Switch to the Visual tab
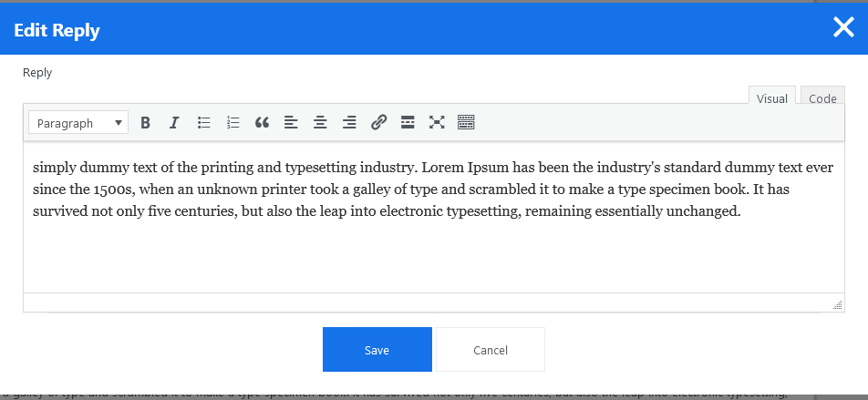This screenshot has height=400, width=868. 772,98
